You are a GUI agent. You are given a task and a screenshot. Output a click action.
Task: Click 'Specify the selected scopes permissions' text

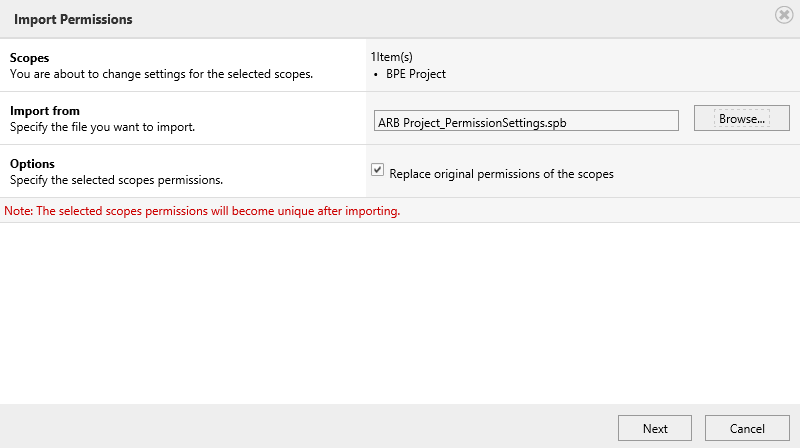click(116, 180)
